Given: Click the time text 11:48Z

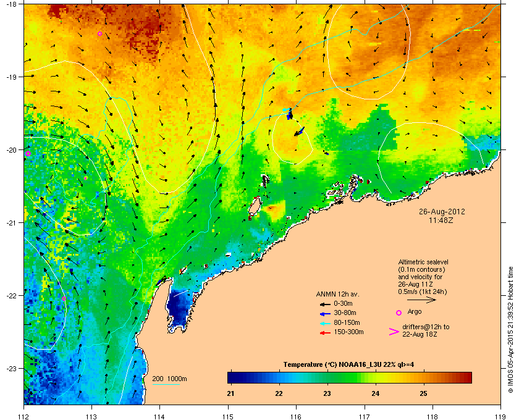Looking at the screenshot, I should pos(441,220).
